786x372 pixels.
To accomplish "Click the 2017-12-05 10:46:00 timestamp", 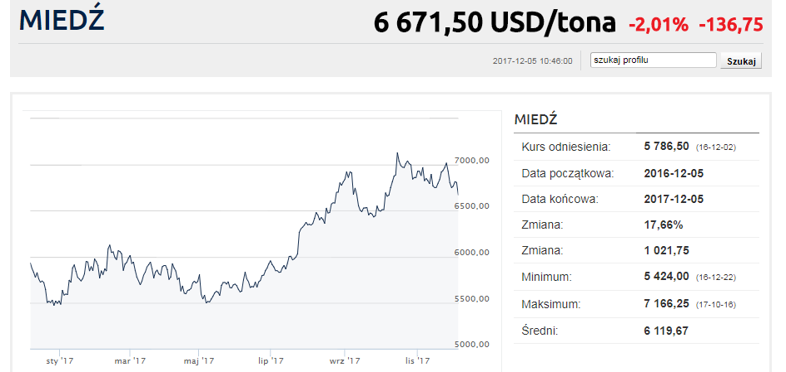I will pyautogui.click(x=532, y=61).
